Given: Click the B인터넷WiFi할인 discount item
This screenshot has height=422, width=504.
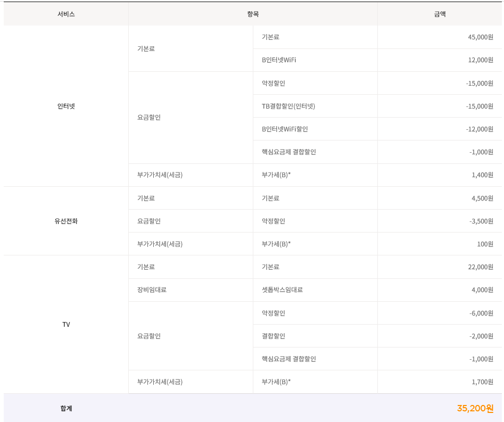Looking at the screenshot, I should click(284, 129).
